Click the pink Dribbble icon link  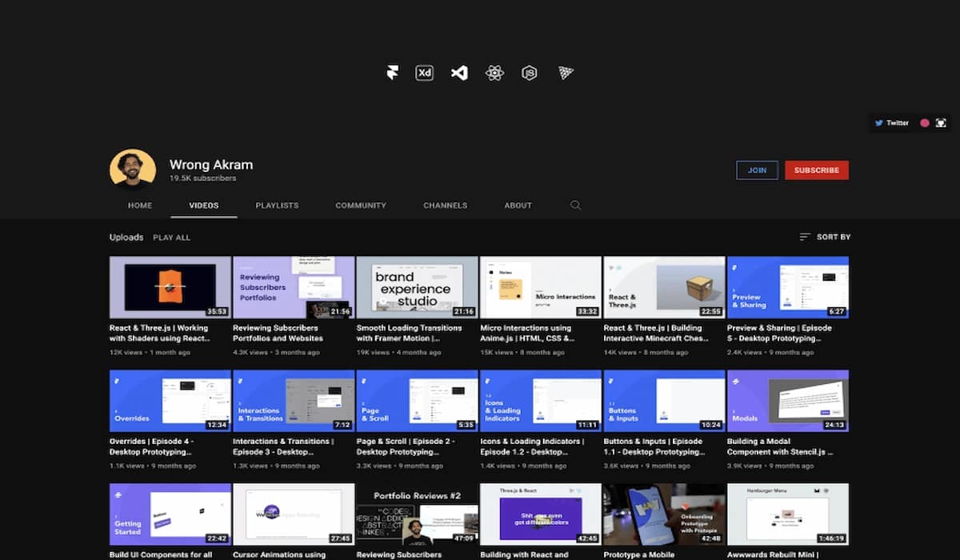point(925,123)
